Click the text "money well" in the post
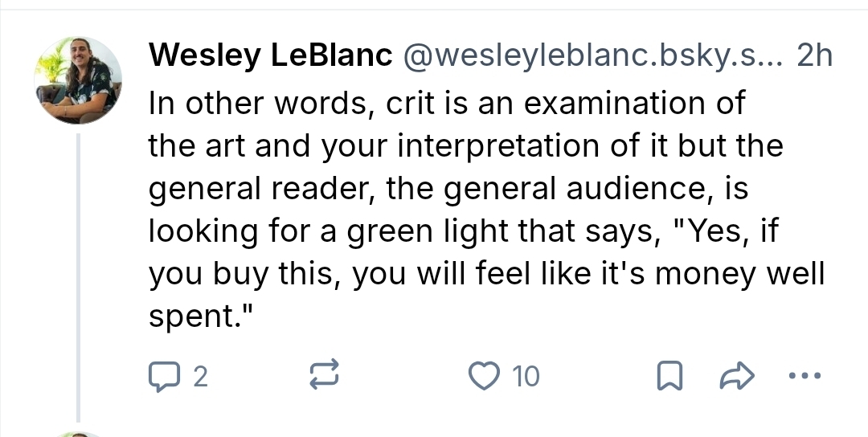The height and width of the screenshot is (437, 868). 740,275
